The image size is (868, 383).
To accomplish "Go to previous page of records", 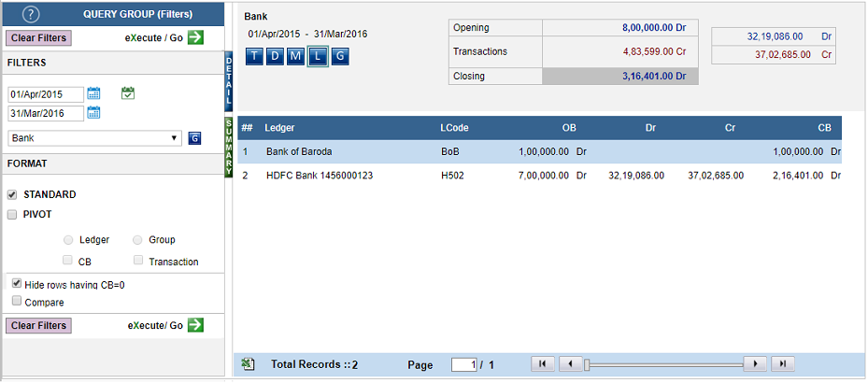I will (571, 363).
